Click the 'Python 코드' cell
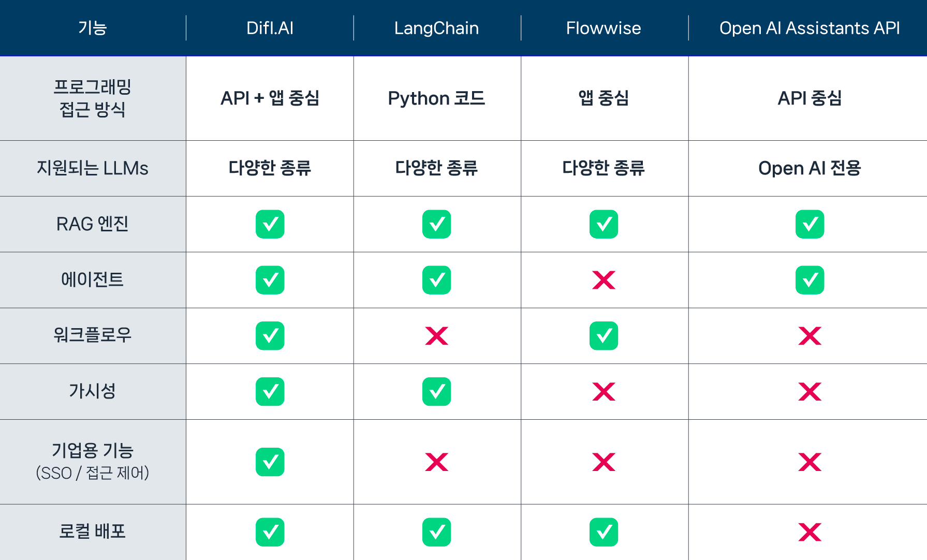The height and width of the screenshot is (560, 927). click(436, 98)
